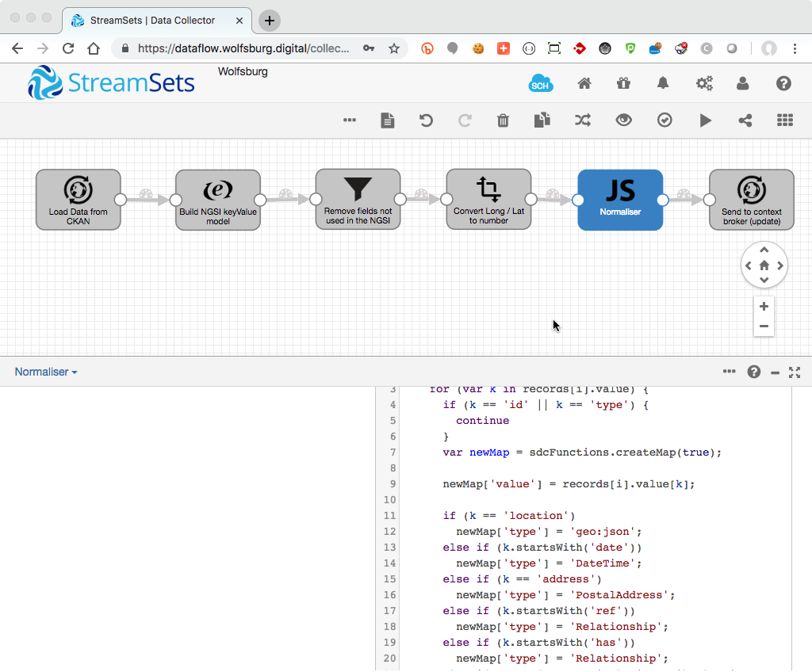Click the Share pipeline icon
This screenshot has height=672, width=812.
tap(745, 120)
